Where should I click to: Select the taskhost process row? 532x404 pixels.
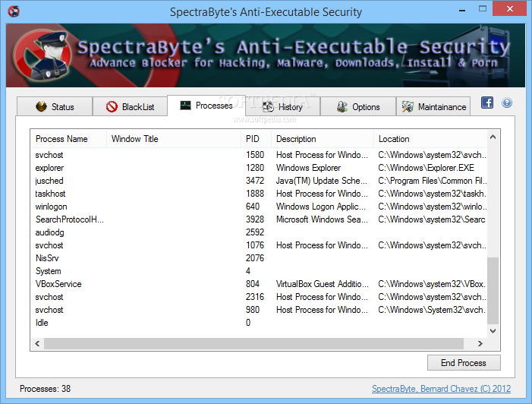coord(259,194)
